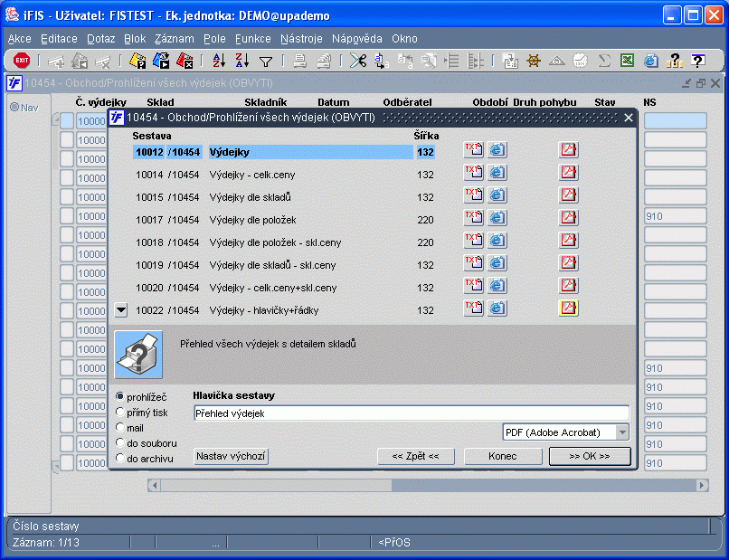Select the prohlížeč output option

click(x=120, y=397)
